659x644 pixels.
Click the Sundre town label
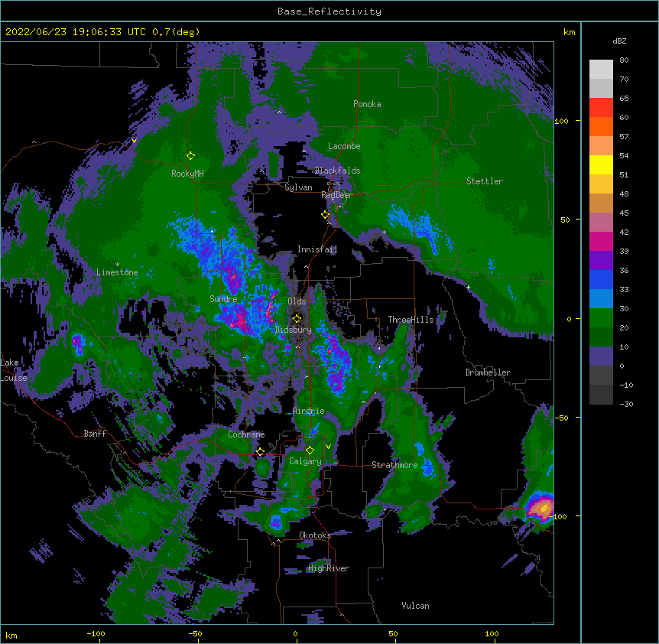pyautogui.click(x=223, y=299)
